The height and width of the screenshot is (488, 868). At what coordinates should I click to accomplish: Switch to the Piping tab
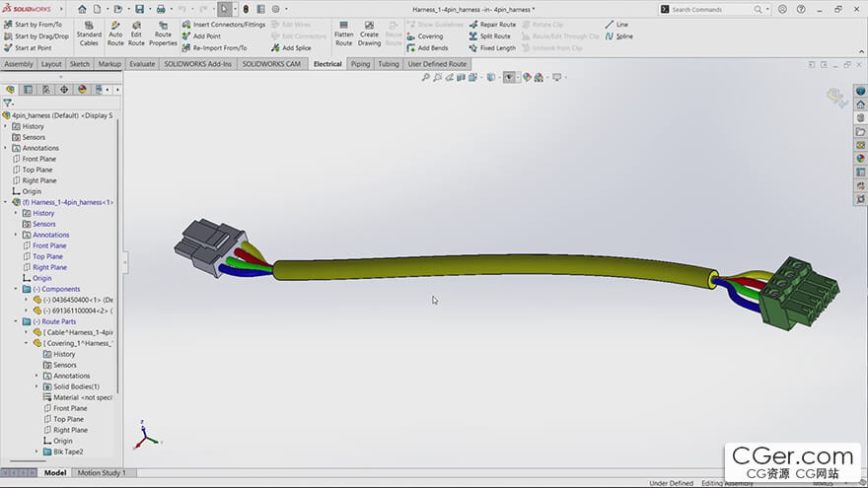(x=360, y=64)
